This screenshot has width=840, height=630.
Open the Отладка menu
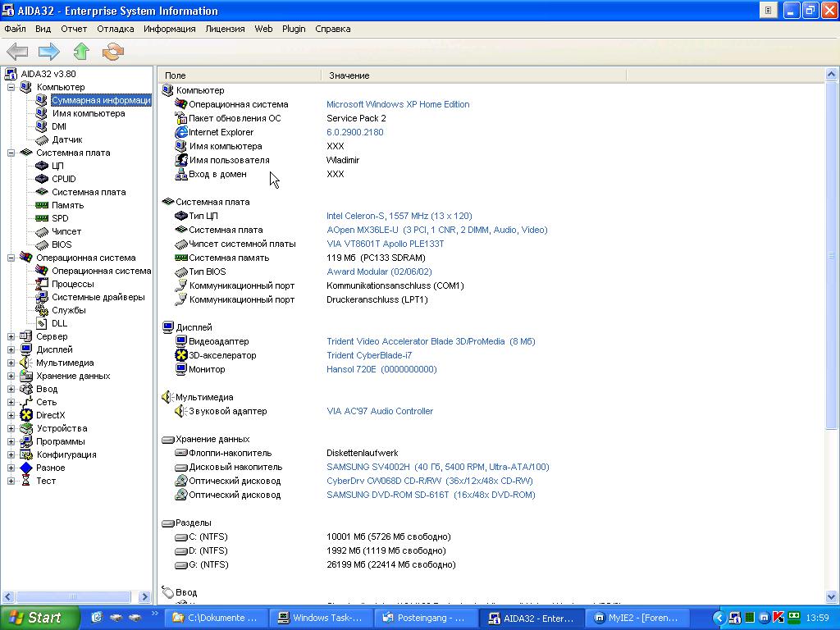115,29
